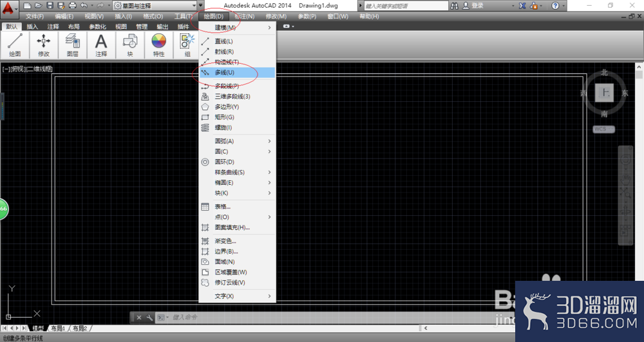Select 多边形(Y) menu entry

pos(238,107)
